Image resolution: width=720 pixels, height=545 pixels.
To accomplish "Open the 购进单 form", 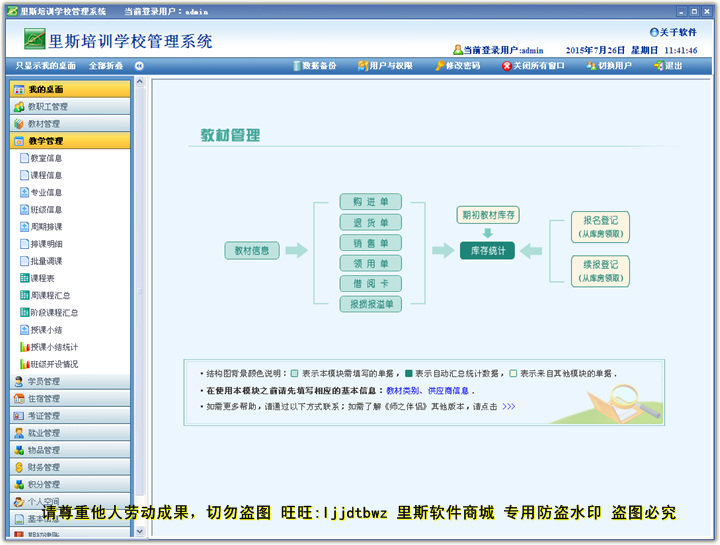I will point(371,202).
